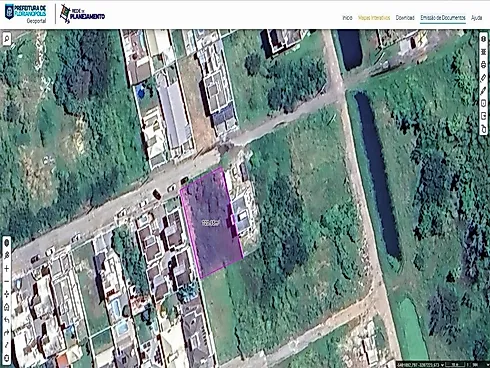This screenshot has height=368, width=490.
Task: Open the Mapas Interativos menu
Action: click(374, 18)
